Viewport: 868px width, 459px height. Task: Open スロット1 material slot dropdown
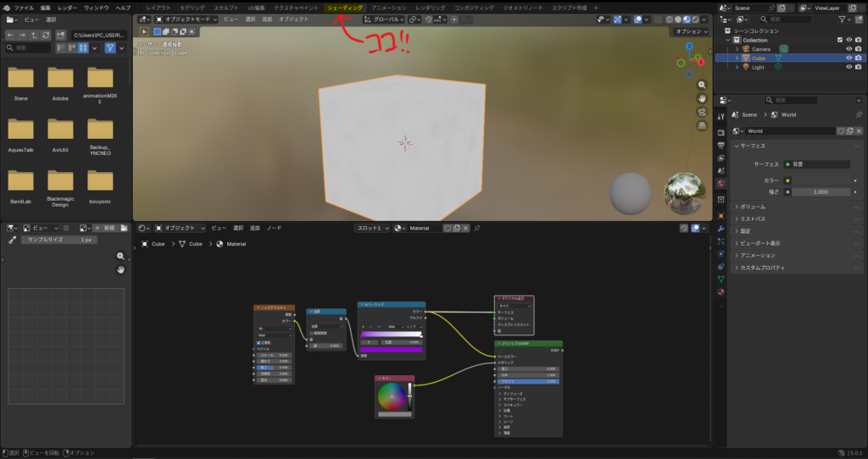[x=373, y=228]
